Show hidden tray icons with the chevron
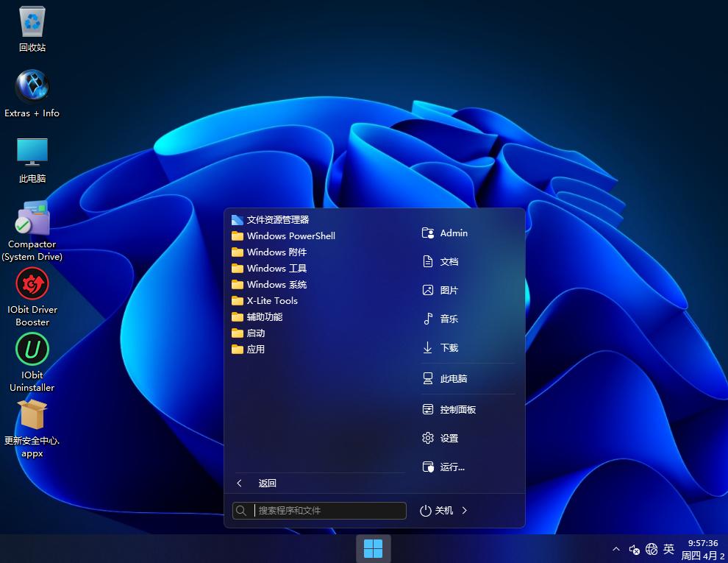Screen dimensions: 728x563 coord(615,549)
